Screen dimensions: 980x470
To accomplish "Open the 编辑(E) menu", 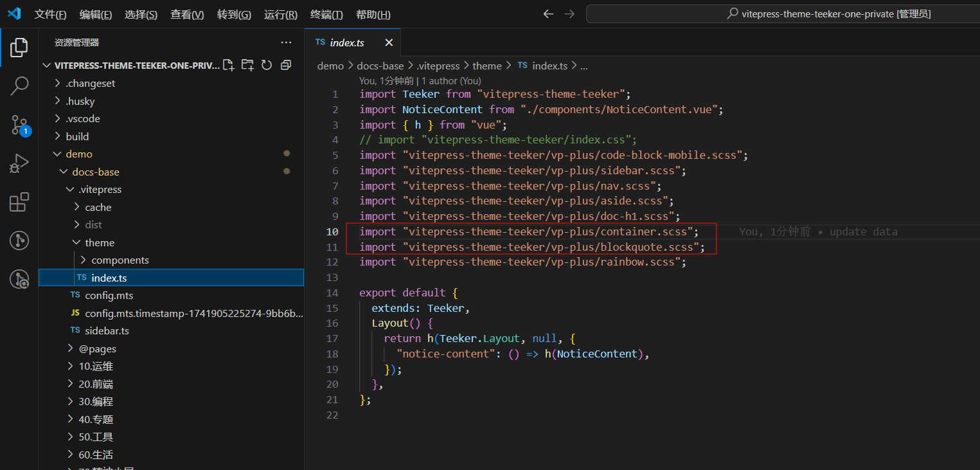I will click(96, 14).
